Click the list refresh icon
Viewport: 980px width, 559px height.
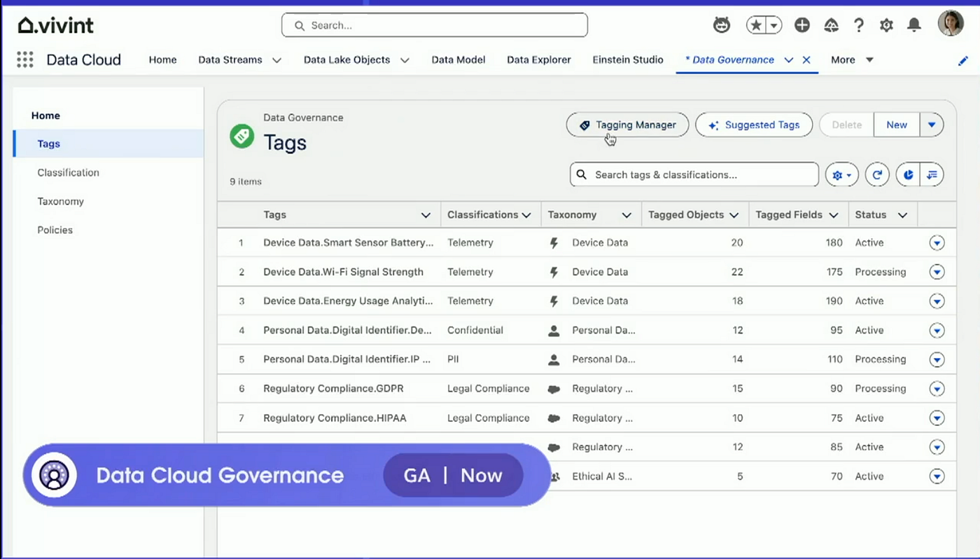(877, 175)
